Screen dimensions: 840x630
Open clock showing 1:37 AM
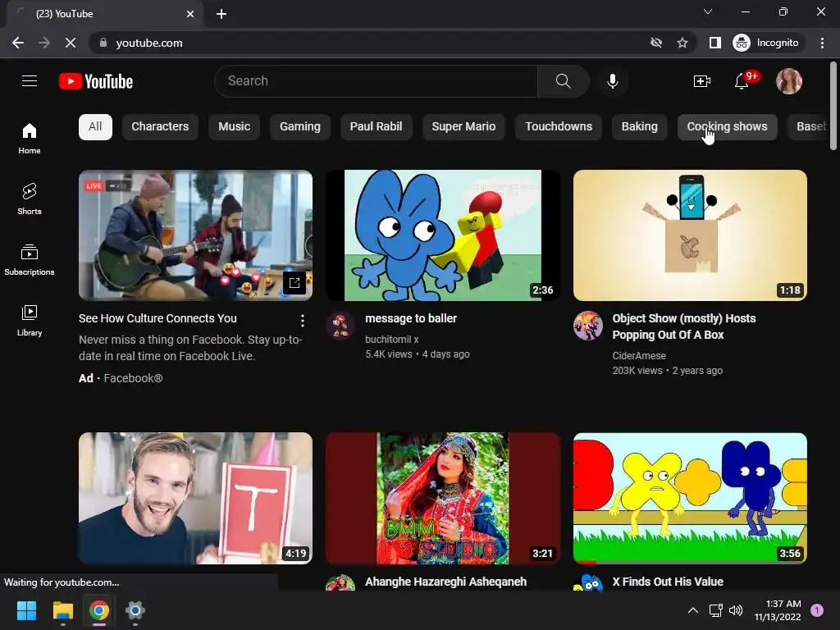coord(778,610)
